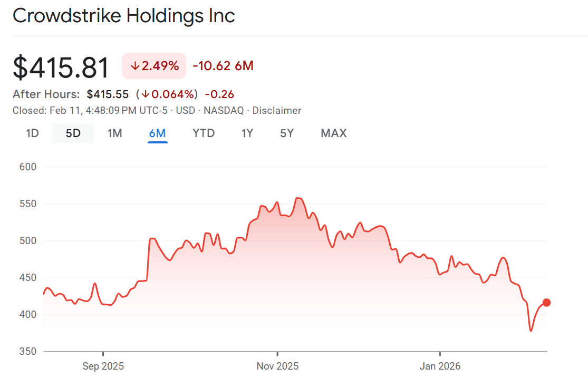Click the red 2.49% change badge

pyautogui.click(x=154, y=66)
